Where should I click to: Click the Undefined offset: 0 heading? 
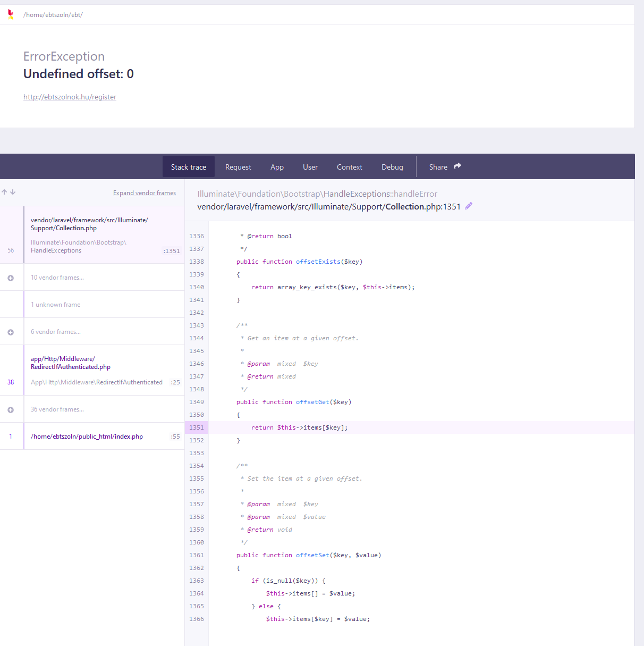(79, 74)
